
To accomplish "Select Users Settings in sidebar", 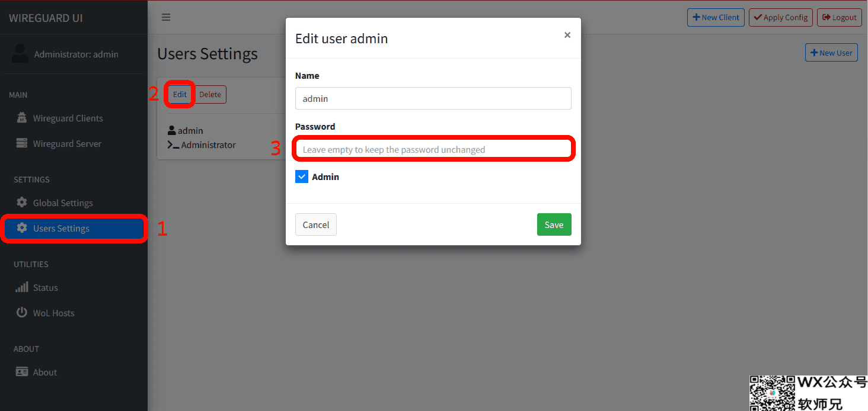I will coord(74,228).
